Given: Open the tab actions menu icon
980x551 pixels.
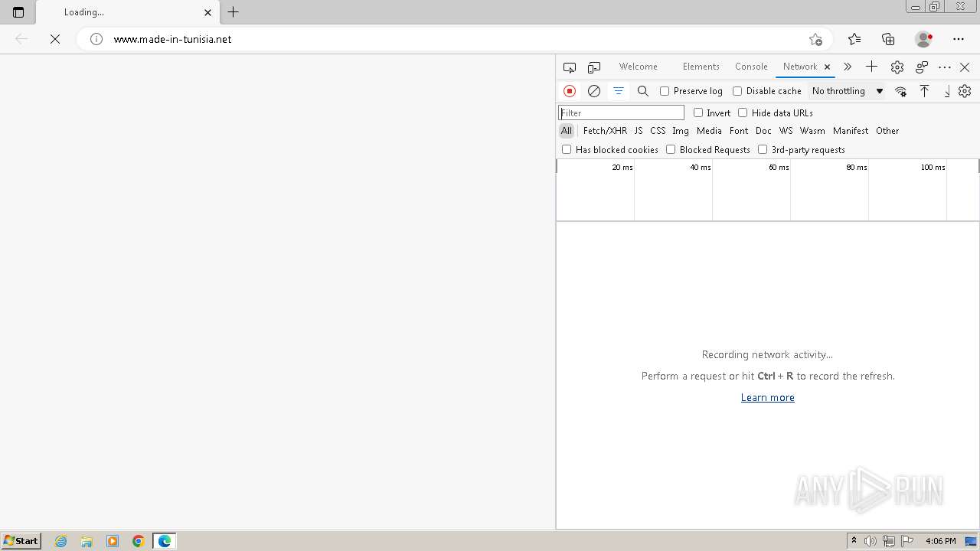Looking at the screenshot, I should (x=18, y=12).
